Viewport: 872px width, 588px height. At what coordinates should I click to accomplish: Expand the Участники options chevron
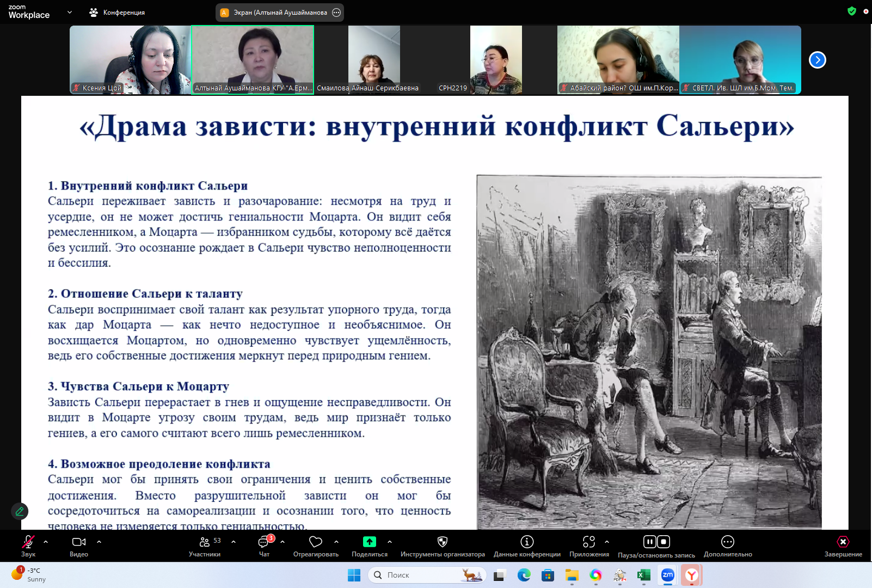234,542
